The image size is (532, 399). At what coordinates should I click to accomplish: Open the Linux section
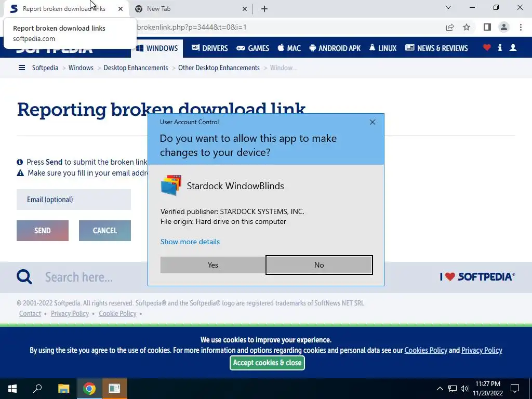pos(383,48)
